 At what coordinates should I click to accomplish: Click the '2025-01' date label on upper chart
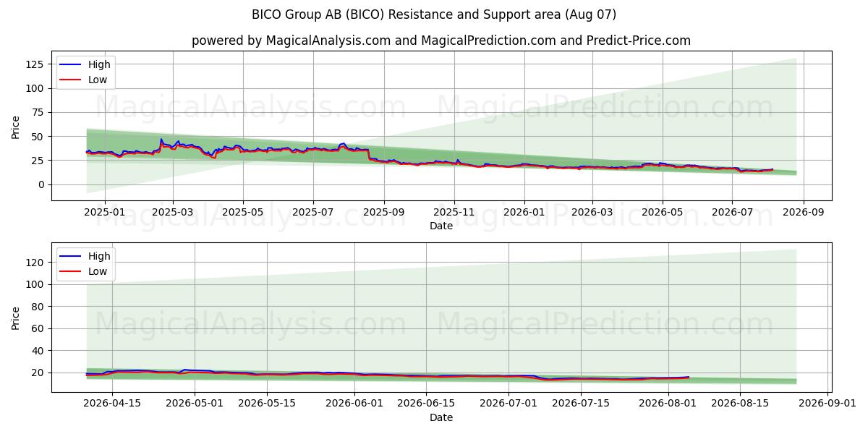point(105,213)
